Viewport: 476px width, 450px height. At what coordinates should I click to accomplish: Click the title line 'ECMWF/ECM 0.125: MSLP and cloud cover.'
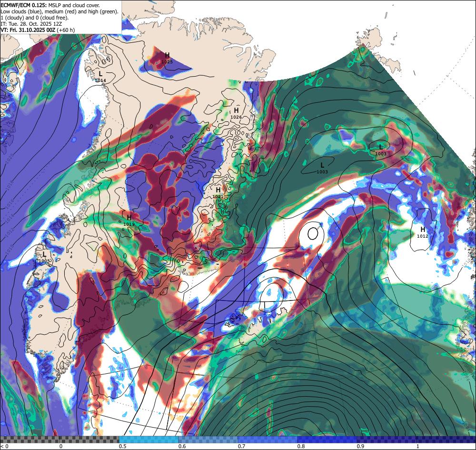pyautogui.click(x=50, y=5)
